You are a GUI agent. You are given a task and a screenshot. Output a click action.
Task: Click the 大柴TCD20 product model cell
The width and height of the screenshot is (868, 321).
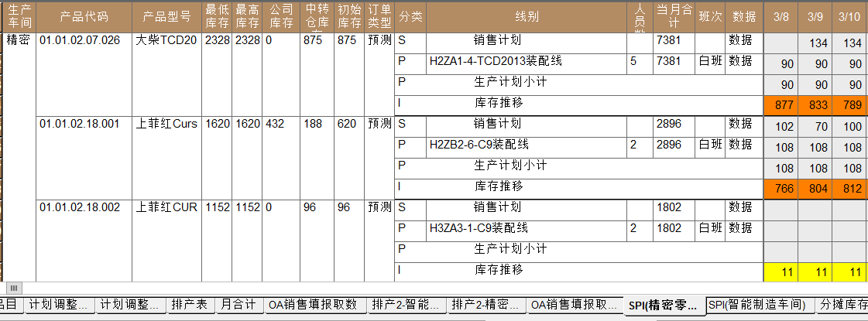(166, 41)
